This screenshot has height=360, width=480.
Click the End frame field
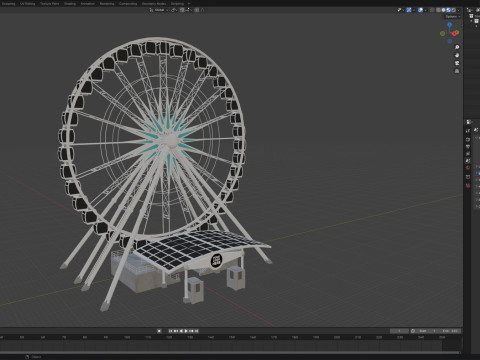(450, 331)
